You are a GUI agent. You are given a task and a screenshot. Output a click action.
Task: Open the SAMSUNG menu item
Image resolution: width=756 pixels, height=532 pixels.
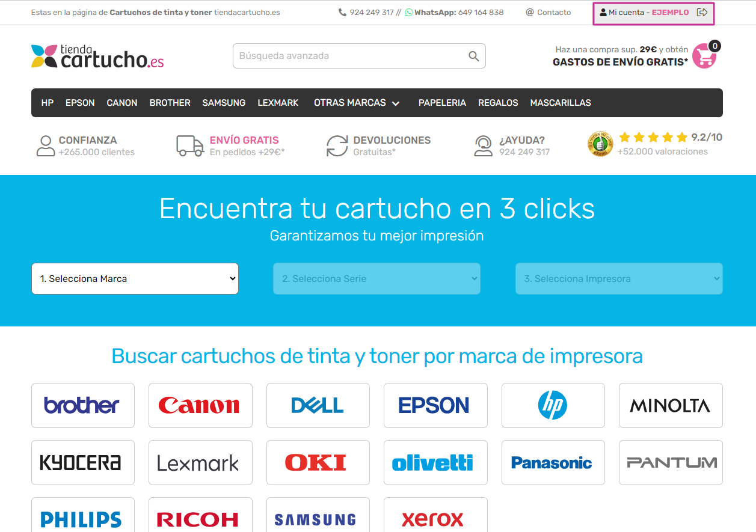[x=224, y=103]
